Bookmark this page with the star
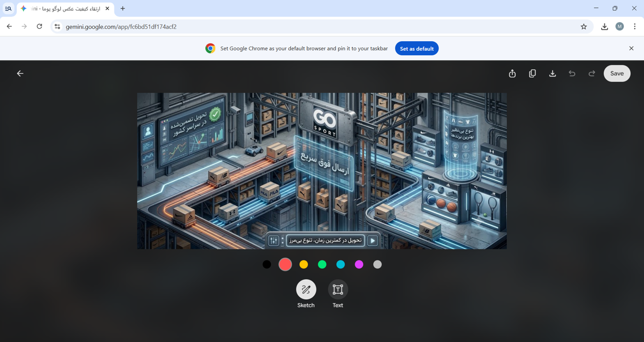This screenshot has width=644, height=342. tap(584, 27)
